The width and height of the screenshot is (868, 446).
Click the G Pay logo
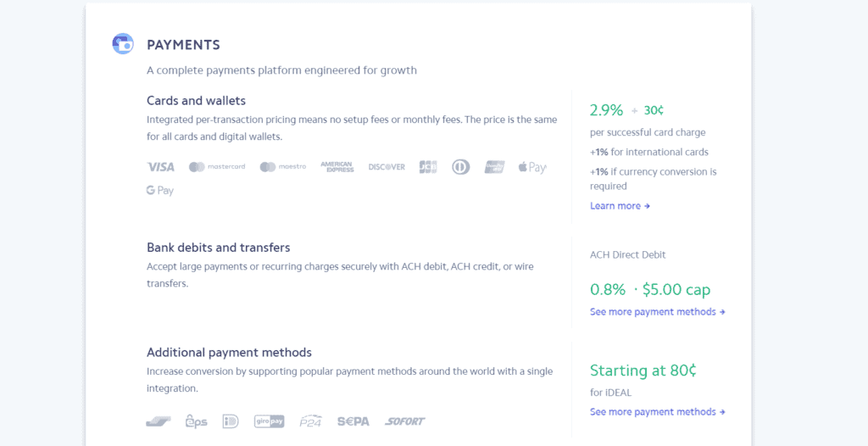pos(160,191)
